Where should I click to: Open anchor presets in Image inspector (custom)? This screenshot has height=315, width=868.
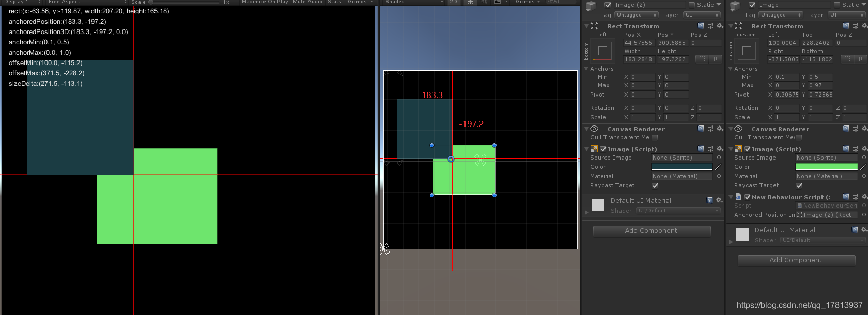pos(747,51)
